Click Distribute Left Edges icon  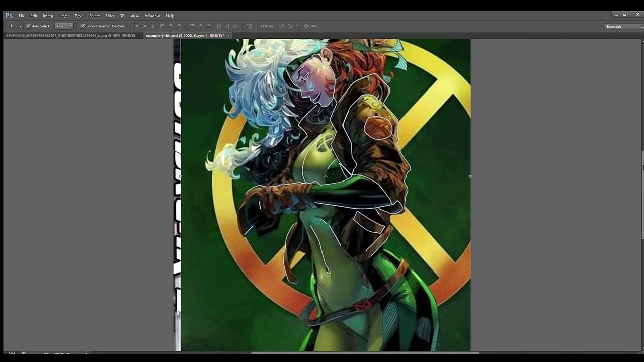219,26
